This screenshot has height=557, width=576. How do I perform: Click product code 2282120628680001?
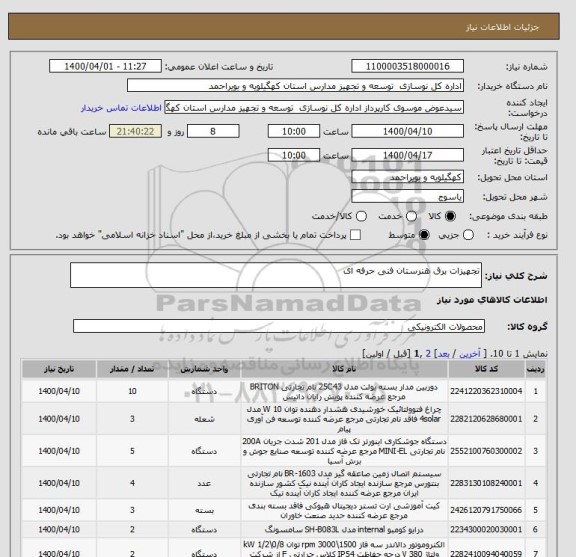[486, 419]
